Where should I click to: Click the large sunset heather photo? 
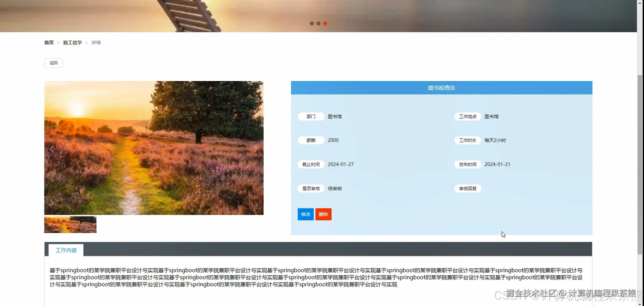[x=154, y=148]
